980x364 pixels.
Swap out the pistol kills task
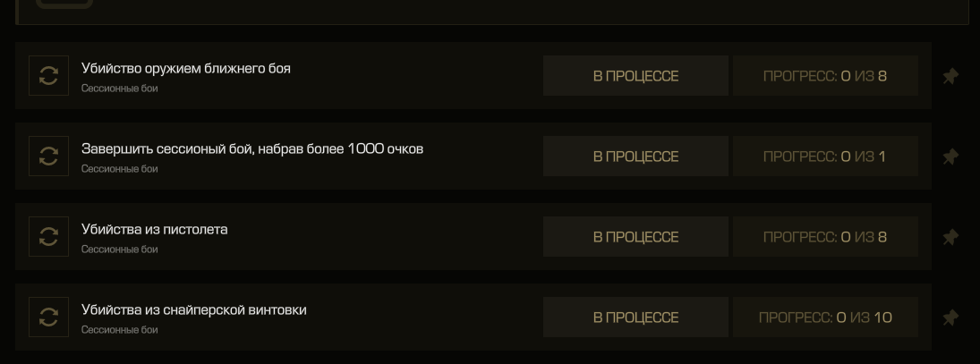pyautogui.click(x=48, y=237)
